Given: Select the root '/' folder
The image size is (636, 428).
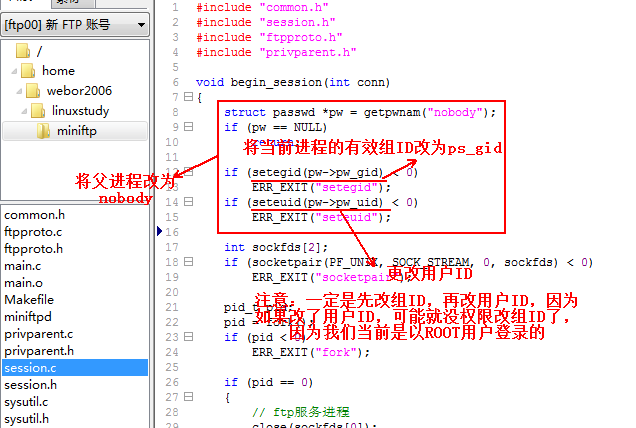Looking at the screenshot, I should pos(39,51).
